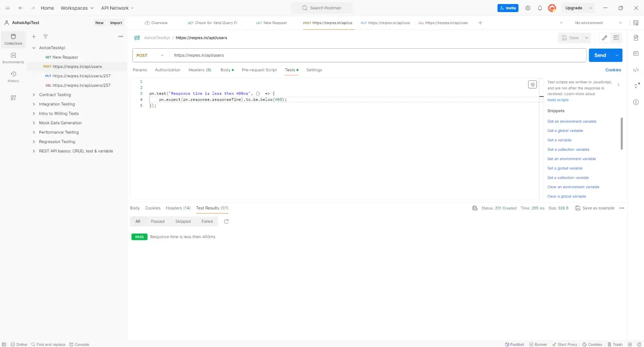This screenshot has height=347, width=644.
Task: Click the collections filter icon
Action: click(x=45, y=37)
